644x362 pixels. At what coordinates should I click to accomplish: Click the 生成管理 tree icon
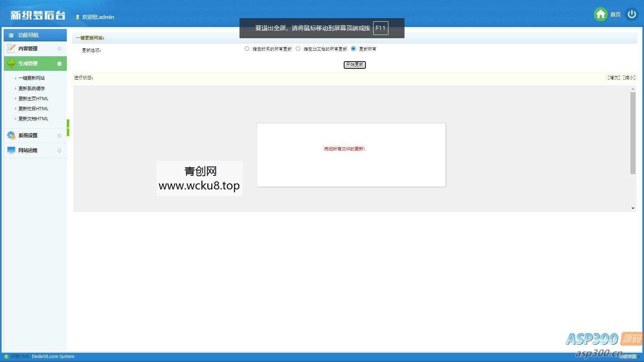pos(10,63)
